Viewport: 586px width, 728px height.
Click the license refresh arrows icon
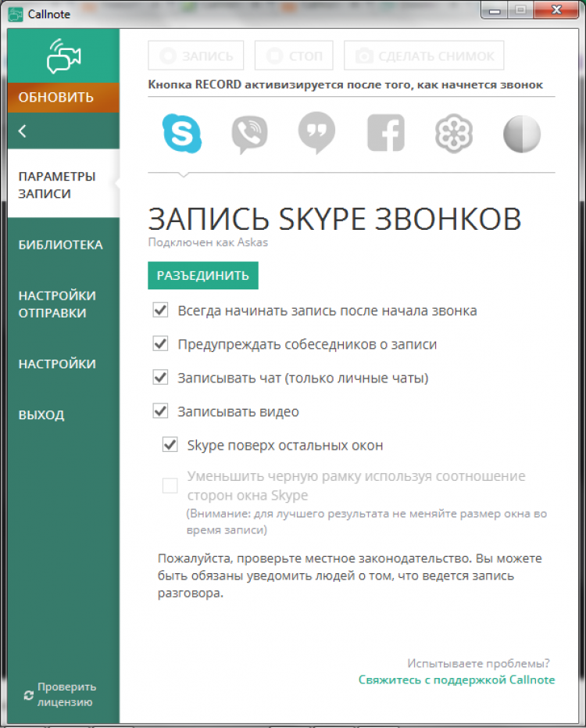(28, 695)
